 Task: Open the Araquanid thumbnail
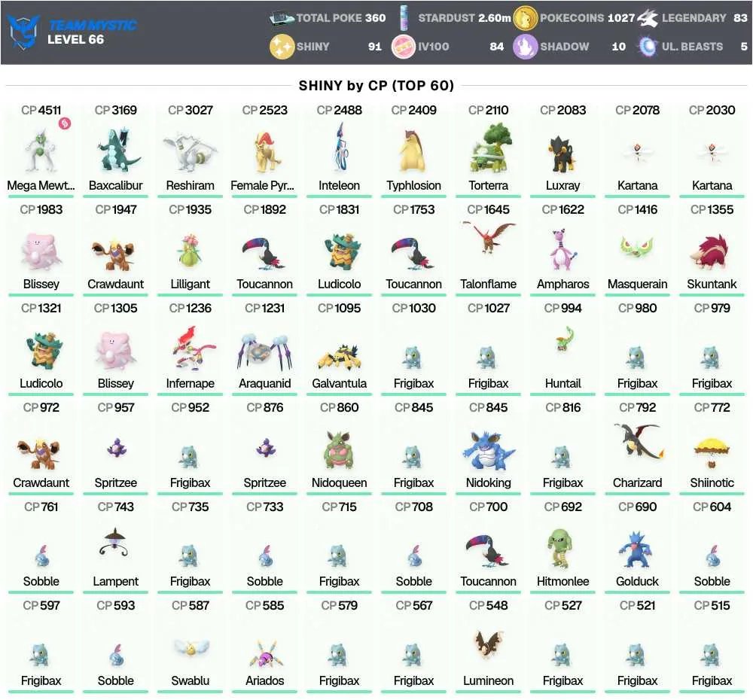pyautogui.click(x=265, y=352)
